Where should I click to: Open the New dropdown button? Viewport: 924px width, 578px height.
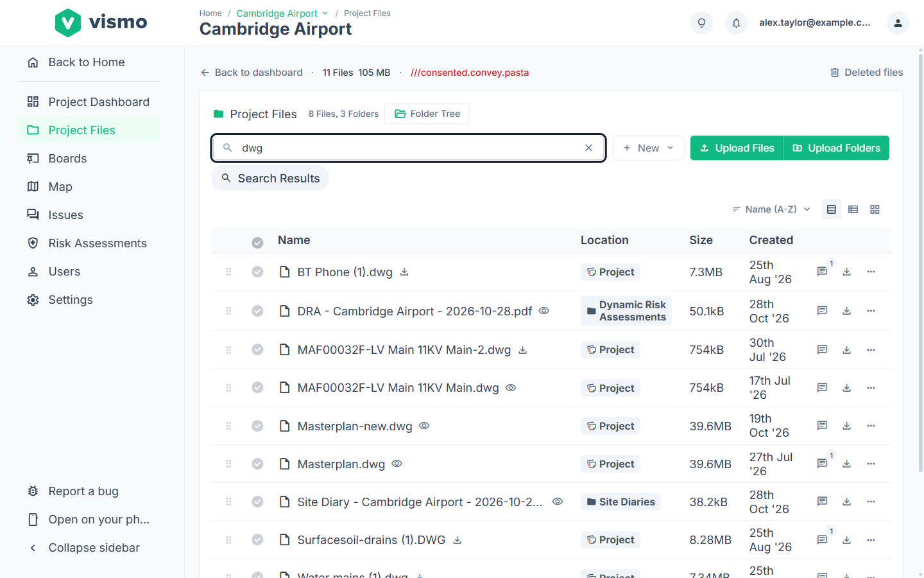coord(648,148)
